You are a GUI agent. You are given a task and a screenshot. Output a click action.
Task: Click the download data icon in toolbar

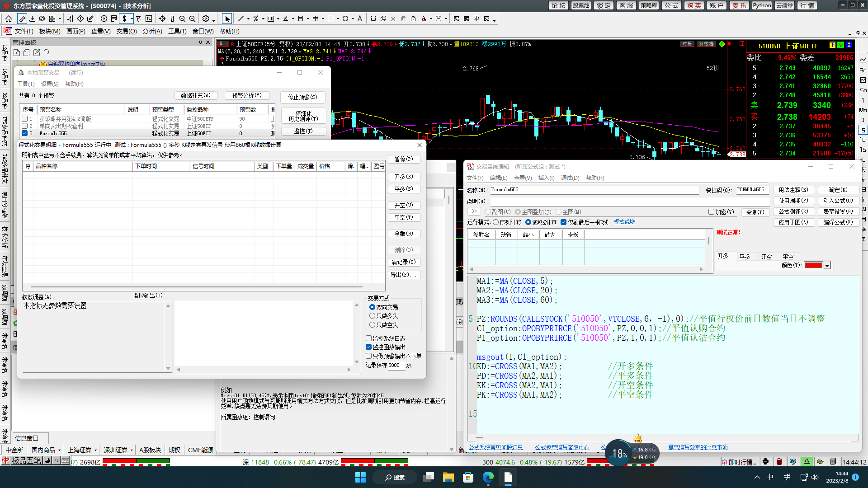[x=32, y=19]
